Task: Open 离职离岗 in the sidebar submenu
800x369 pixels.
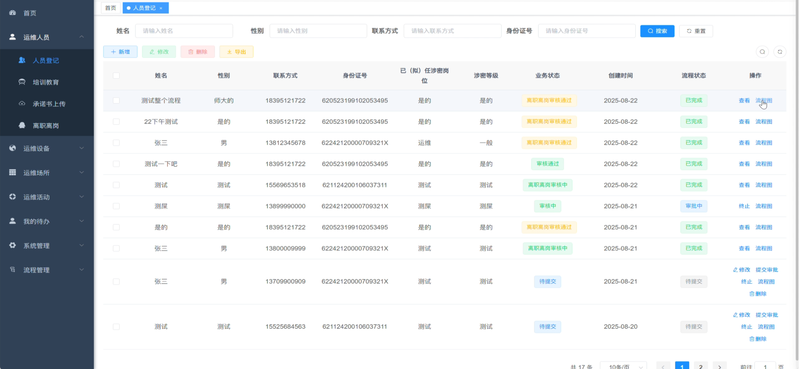Action: click(47, 126)
